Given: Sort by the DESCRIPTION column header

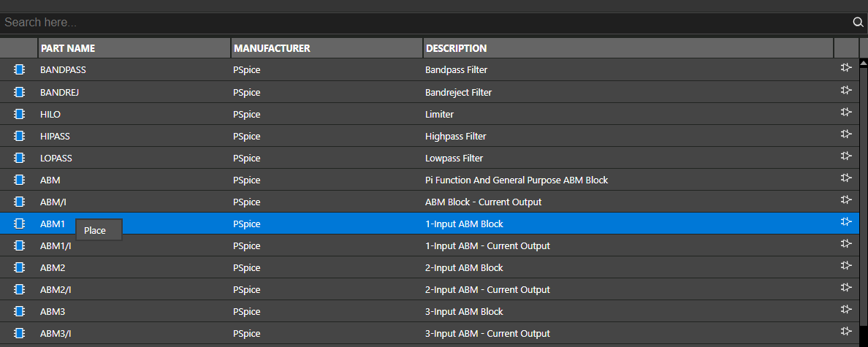Looking at the screenshot, I should [x=628, y=48].
